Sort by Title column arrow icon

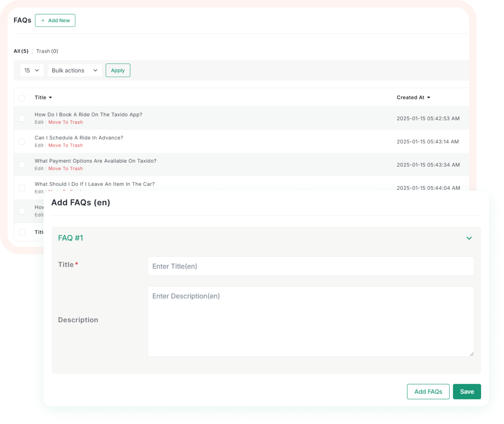pyautogui.click(x=51, y=98)
